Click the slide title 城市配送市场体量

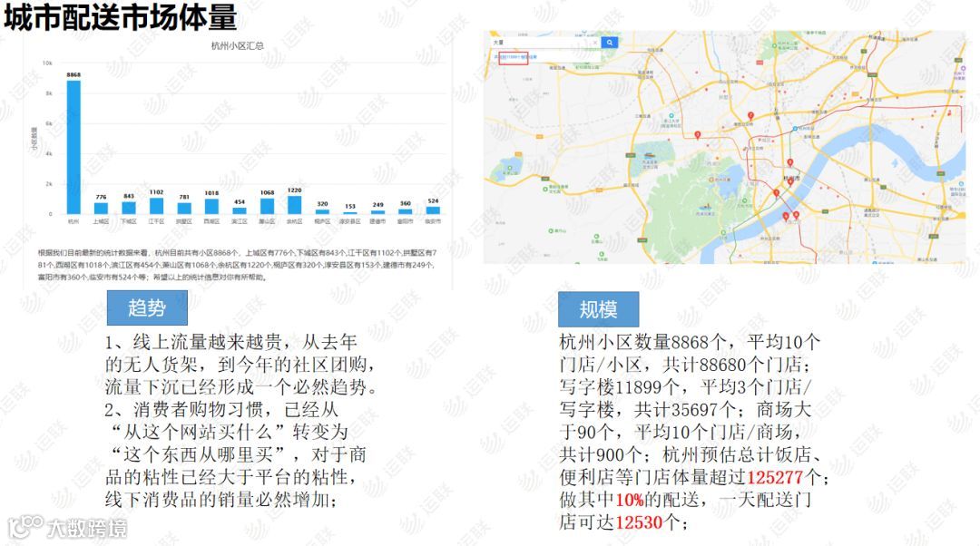[x=121, y=17]
